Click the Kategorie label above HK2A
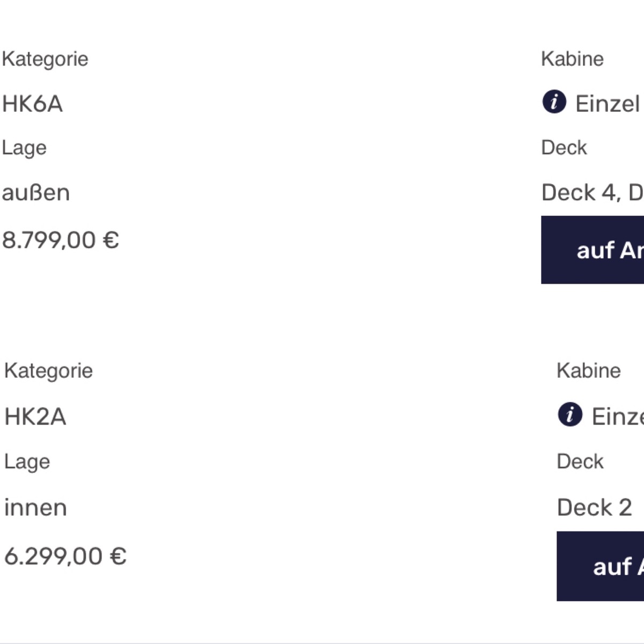Screen dimensions: 644x644 pos(48,371)
